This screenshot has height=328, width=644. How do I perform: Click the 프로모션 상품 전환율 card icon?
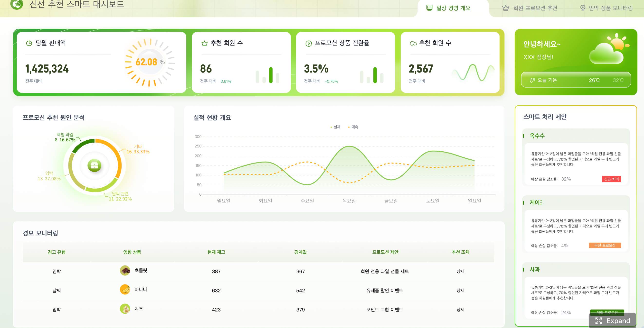coord(309,44)
